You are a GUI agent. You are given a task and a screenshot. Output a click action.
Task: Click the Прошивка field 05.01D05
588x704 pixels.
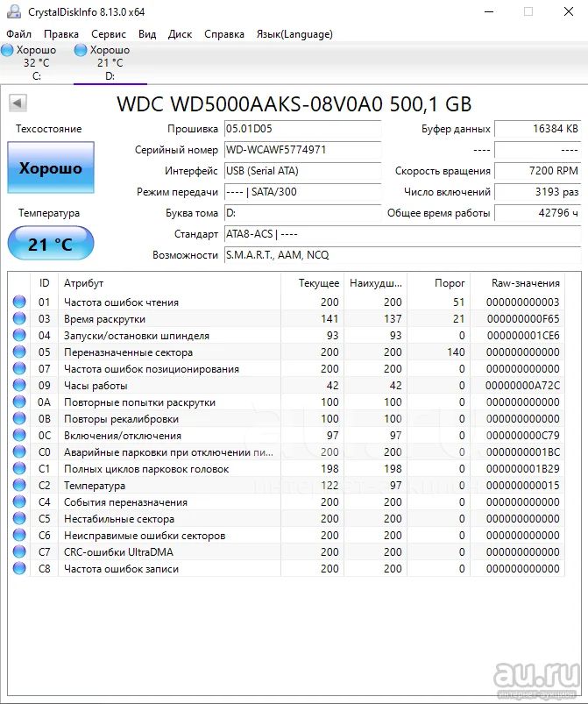[302, 129]
